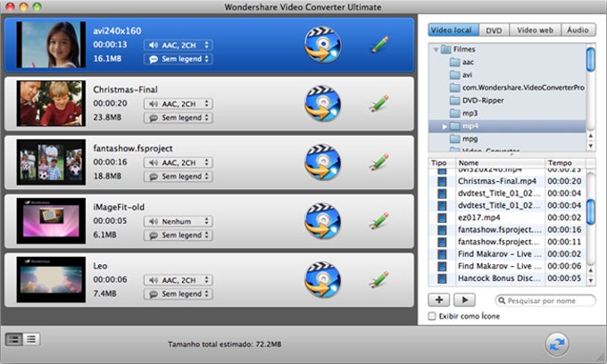Sort file list by Tipo column
The image size is (607, 364).
(x=442, y=163)
